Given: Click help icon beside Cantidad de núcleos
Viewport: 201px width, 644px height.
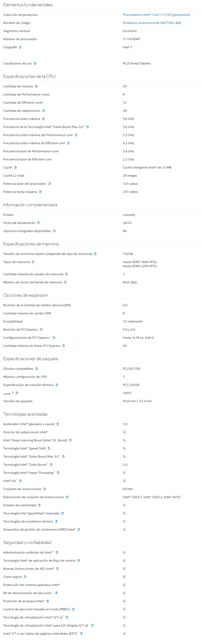Looking at the screenshot, I should tap(36, 86).
